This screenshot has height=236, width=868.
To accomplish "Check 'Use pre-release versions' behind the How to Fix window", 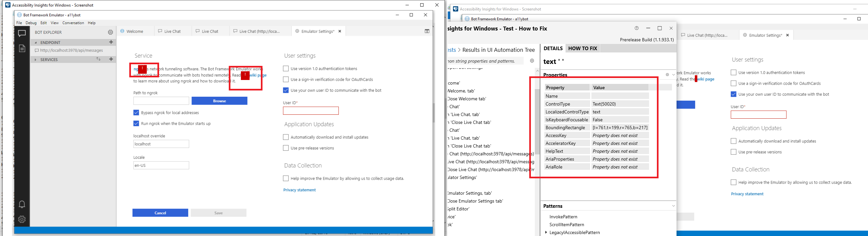I will (x=733, y=152).
